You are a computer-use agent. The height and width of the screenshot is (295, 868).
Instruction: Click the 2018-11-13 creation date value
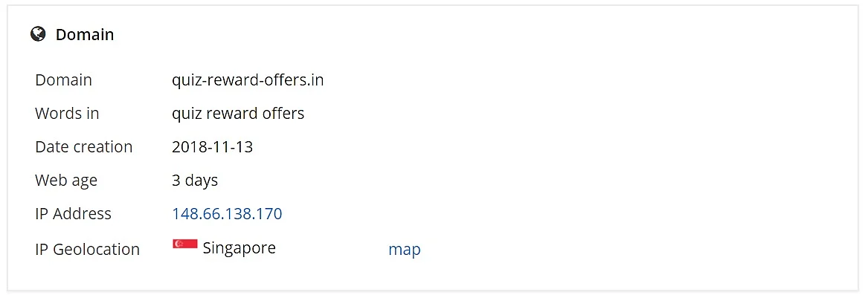pos(213,147)
